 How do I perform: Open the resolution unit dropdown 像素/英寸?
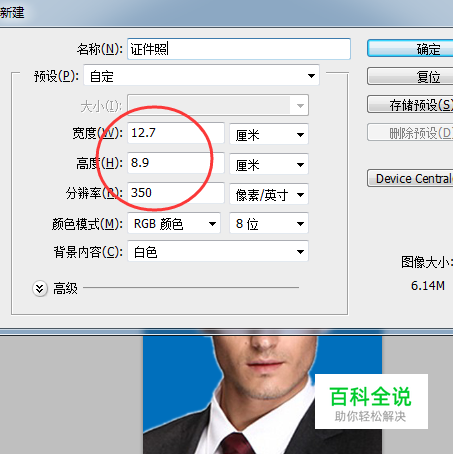point(269,194)
